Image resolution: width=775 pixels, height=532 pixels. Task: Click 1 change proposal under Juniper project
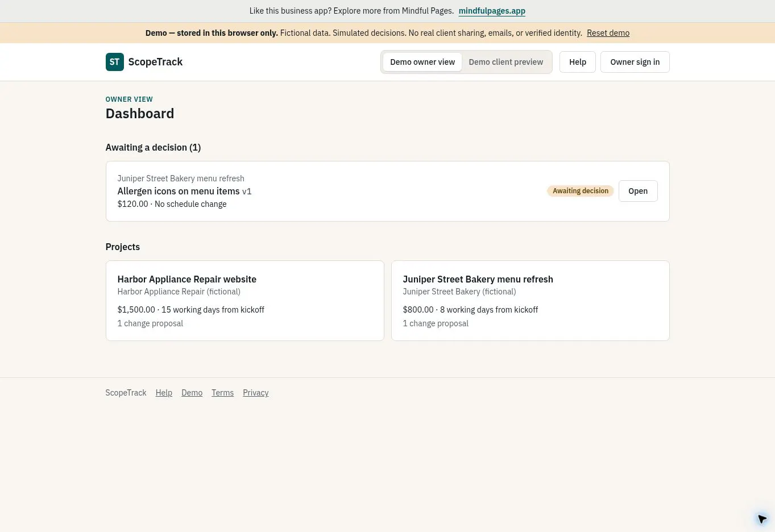tap(436, 323)
